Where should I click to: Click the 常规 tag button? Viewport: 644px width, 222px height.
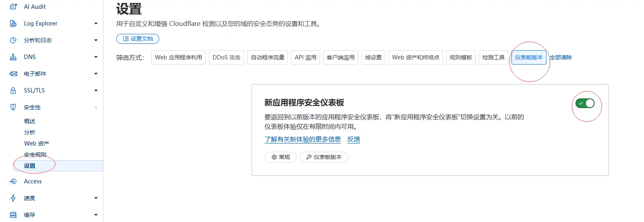click(x=281, y=157)
